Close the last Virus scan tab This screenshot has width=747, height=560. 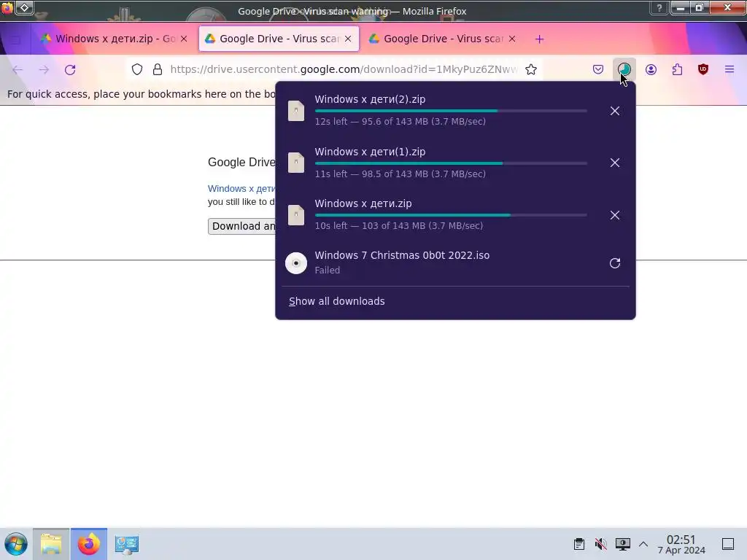click(512, 39)
